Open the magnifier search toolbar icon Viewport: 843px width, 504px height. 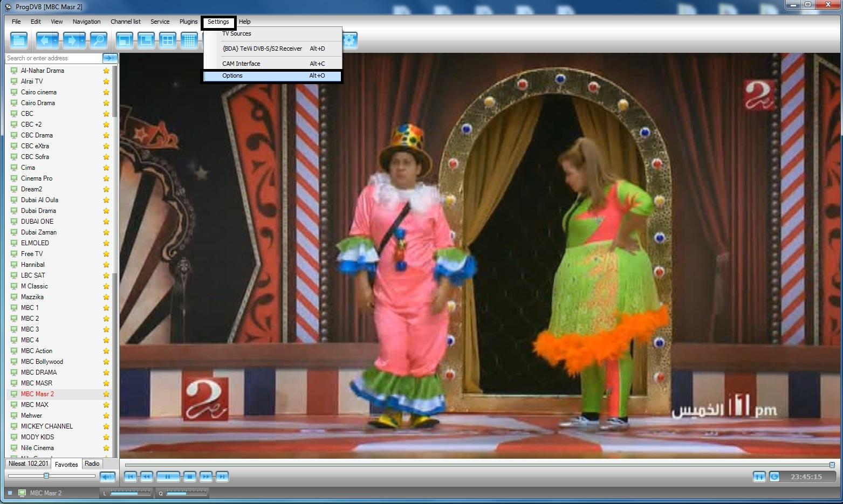click(98, 40)
